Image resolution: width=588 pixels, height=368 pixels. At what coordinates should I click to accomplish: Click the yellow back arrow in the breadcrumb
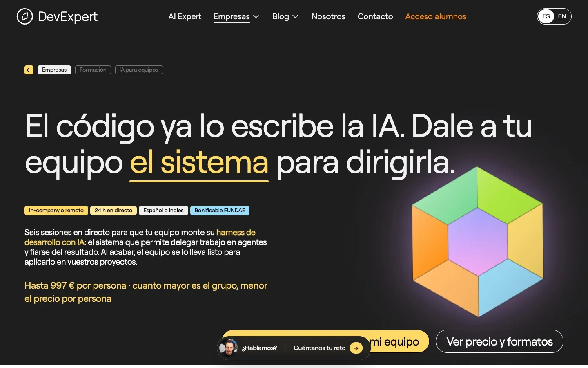pyautogui.click(x=29, y=70)
